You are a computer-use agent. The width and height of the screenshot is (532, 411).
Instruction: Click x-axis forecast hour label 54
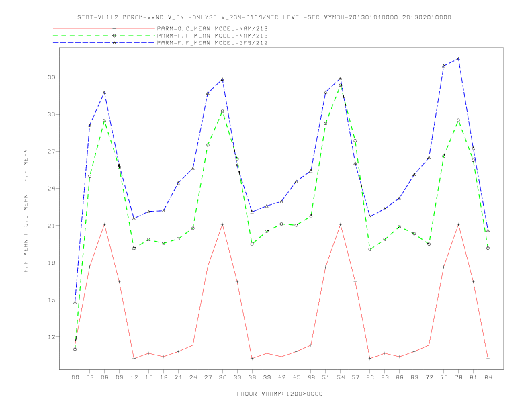click(x=341, y=377)
